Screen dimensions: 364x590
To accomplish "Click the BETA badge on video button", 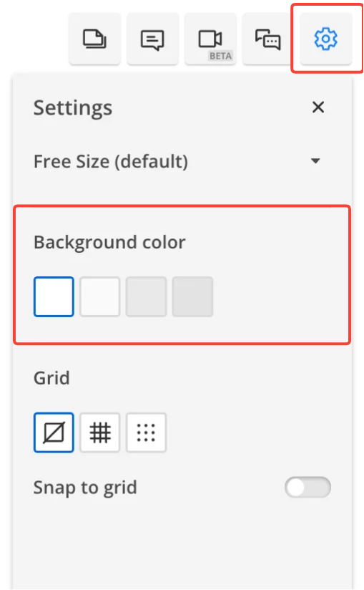I will pyautogui.click(x=220, y=56).
